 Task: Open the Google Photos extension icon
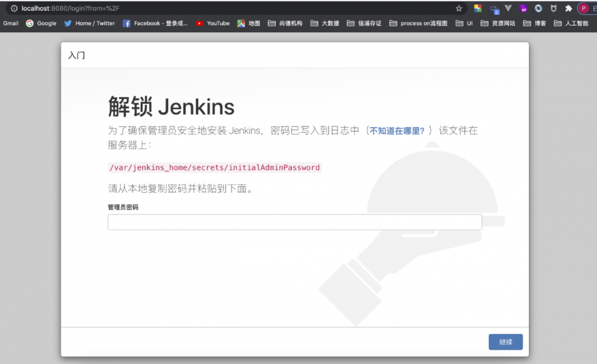tap(478, 9)
